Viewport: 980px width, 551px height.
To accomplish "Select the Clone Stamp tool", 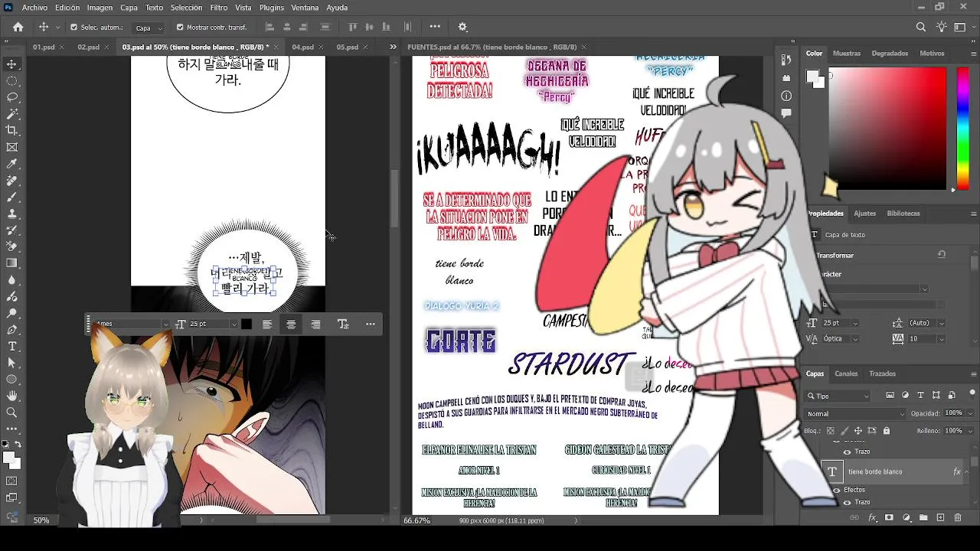I will point(11,214).
